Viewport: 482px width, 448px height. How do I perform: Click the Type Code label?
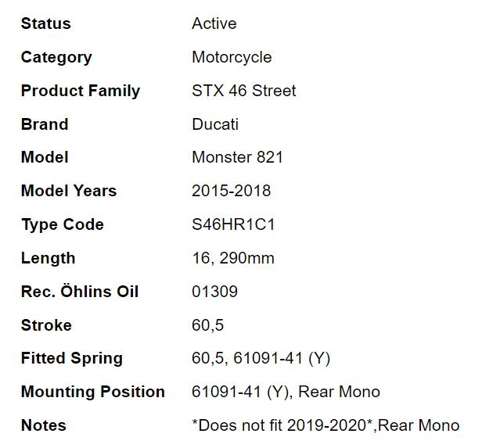coord(62,224)
